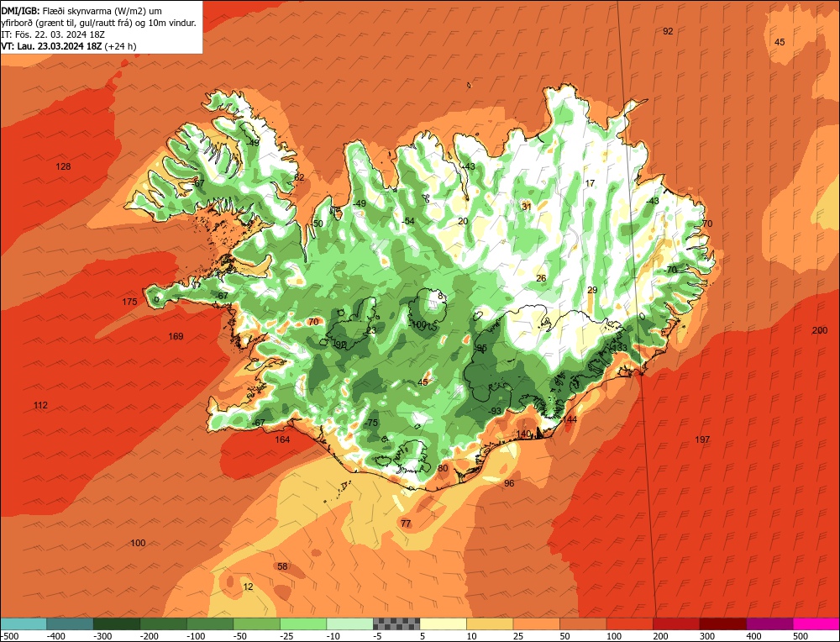This screenshot has height=642, width=840.
Task: Click the red-orange 100 to 200 legend swatch
Action: (x=629, y=624)
